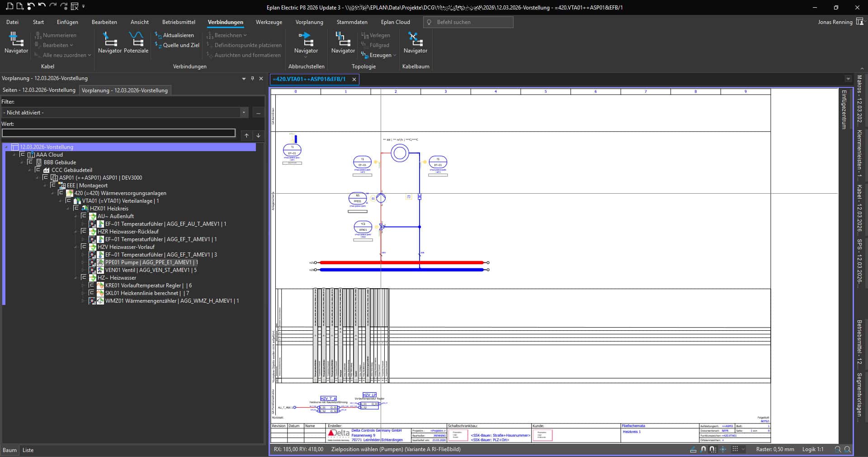This screenshot has width=868, height=457.
Task: Open the Betriebsmittel ribbon tab
Action: (179, 22)
